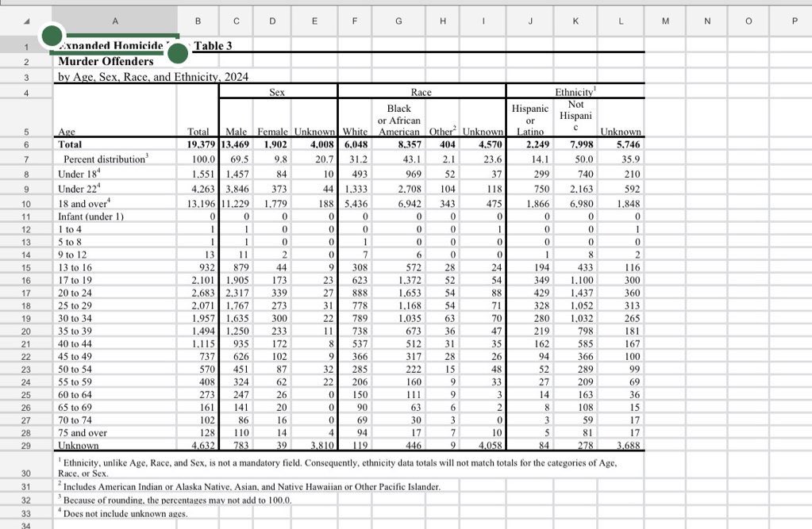Screen dimensions: 812x529
Task: Click the 'Percent distribution' row label
Action: [x=106, y=159]
